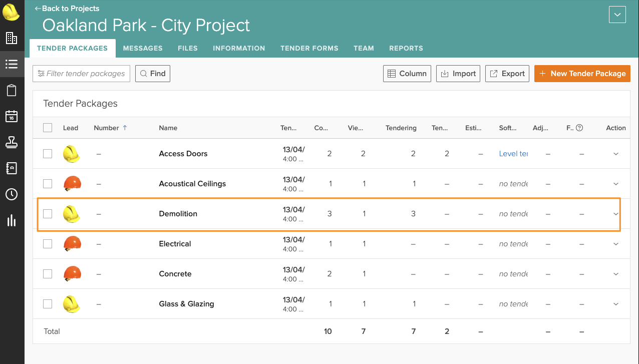Click the New Tender Package button
The width and height of the screenshot is (639, 364).
(x=582, y=74)
